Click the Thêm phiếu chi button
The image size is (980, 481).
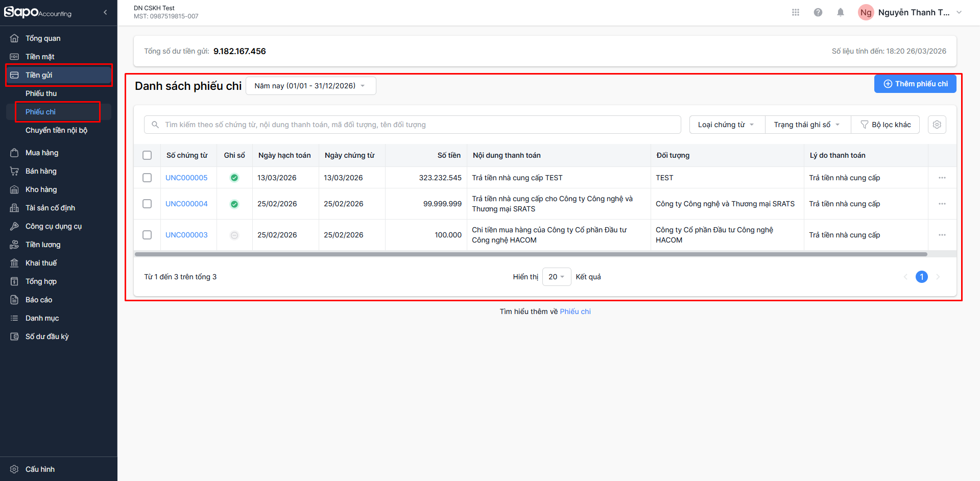point(915,84)
